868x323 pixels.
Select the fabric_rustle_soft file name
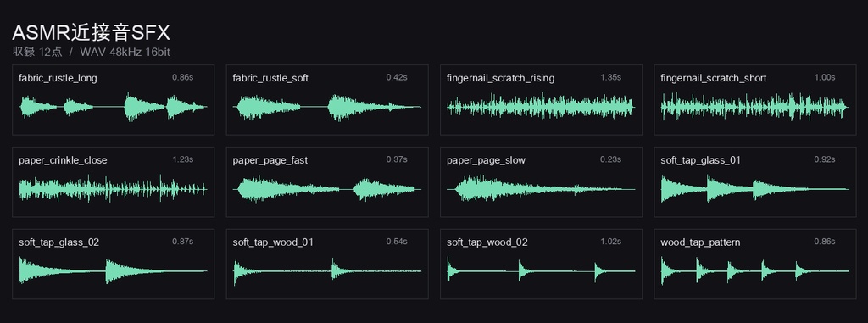pos(270,78)
